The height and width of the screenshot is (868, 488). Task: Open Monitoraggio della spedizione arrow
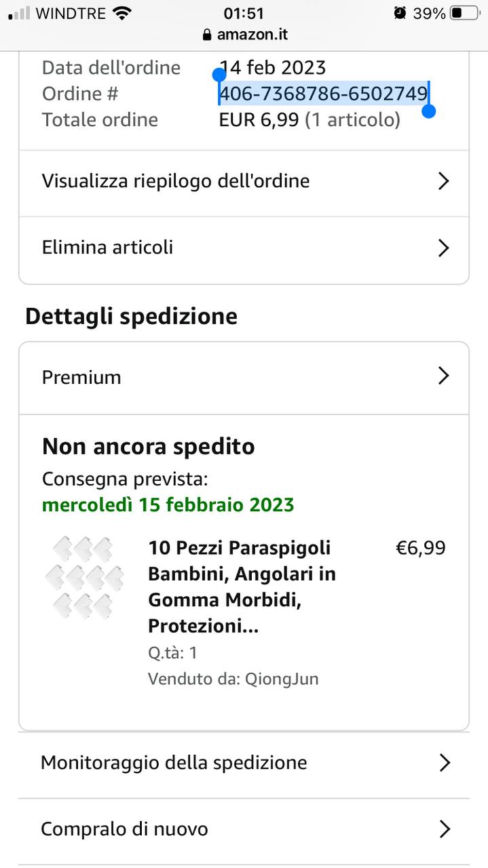[445, 763]
